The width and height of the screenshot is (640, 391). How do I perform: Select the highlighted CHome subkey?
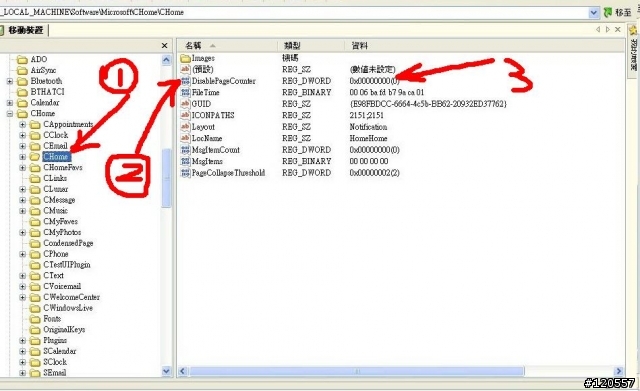pos(56,157)
